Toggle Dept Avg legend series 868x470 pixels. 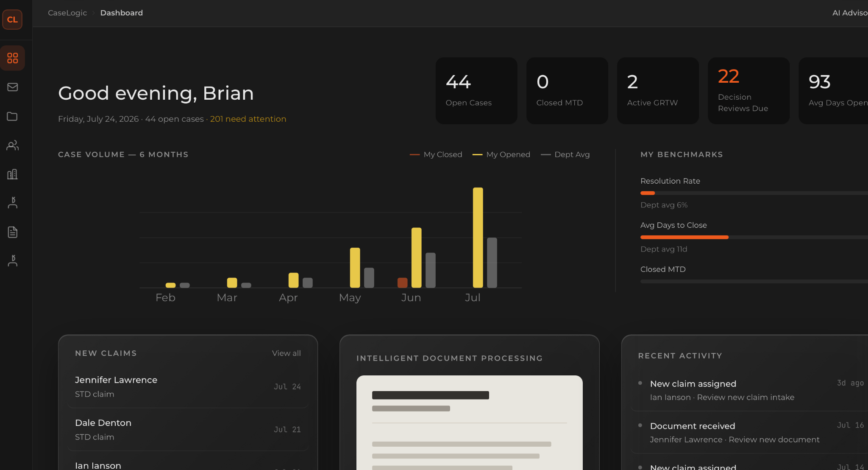(565, 154)
